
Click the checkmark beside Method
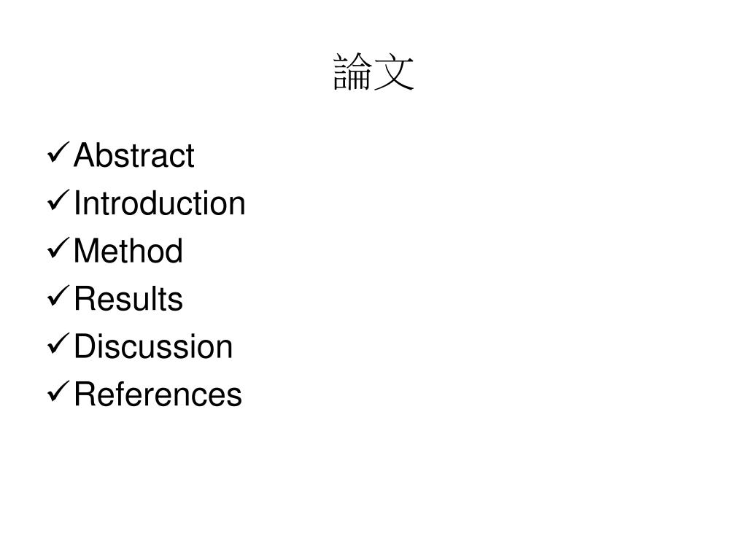pyautogui.click(x=58, y=248)
